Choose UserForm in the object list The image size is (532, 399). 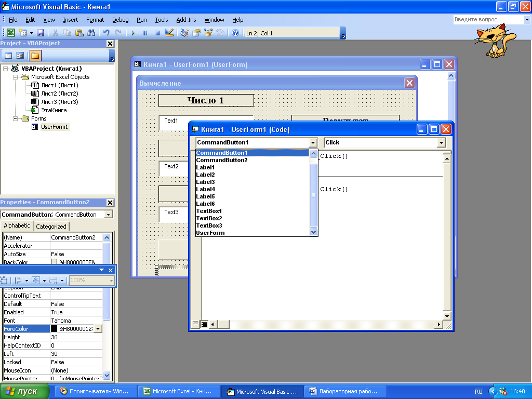click(x=252, y=233)
